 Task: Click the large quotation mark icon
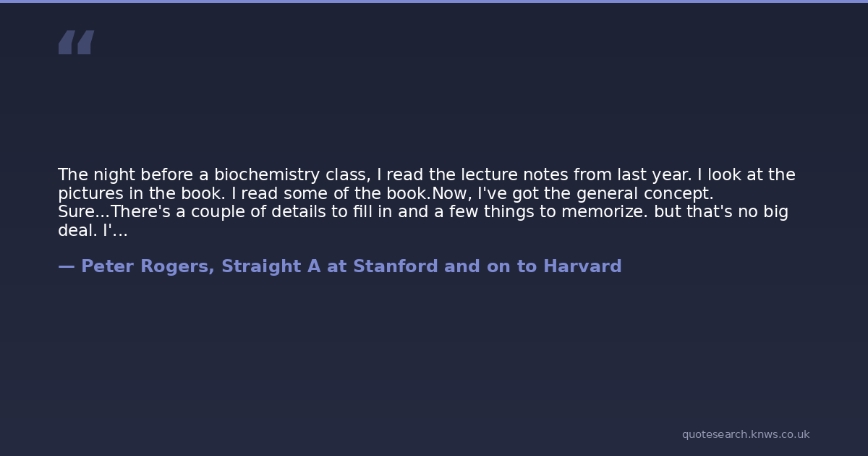(x=76, y=43)
